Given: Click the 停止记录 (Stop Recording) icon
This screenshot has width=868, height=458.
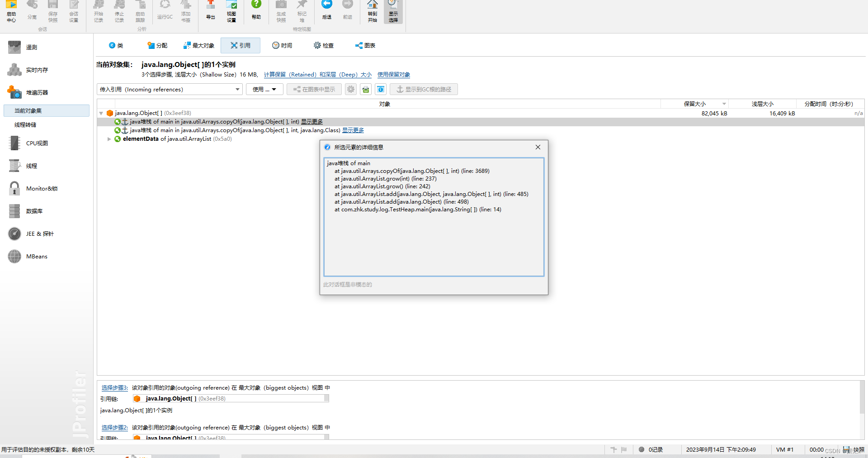Looking at the screenshot, I should [119, 11].
